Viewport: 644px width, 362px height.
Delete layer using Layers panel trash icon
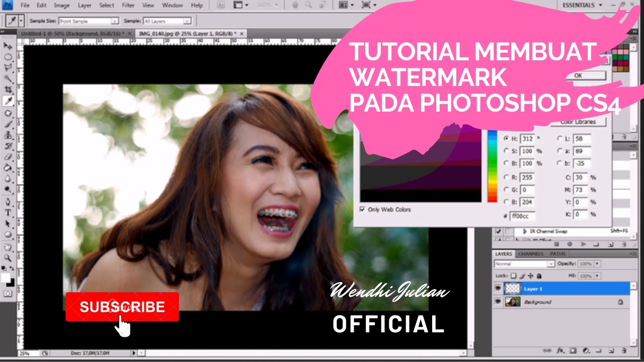(624, 350)
